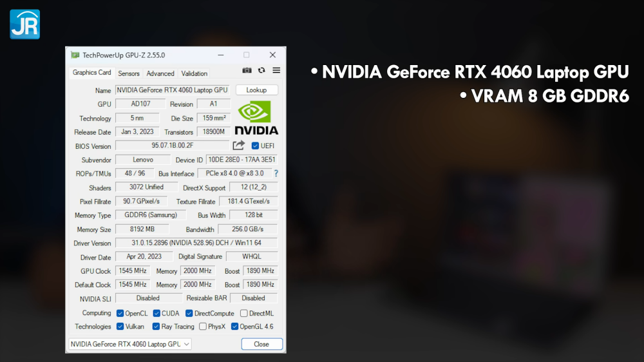Click the Shaders field 3072 Unified
The image size is (644, 362).
(x=147, y=187)
